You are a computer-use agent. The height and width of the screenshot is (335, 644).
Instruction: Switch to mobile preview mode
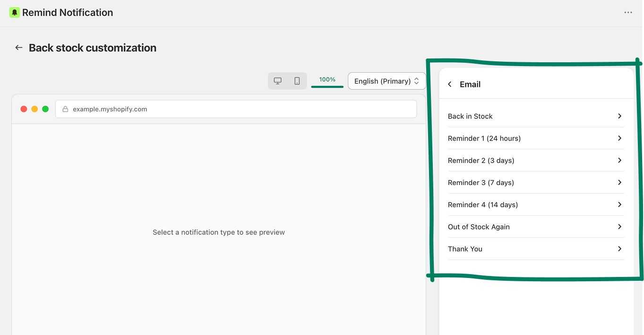tap(297, 81)
